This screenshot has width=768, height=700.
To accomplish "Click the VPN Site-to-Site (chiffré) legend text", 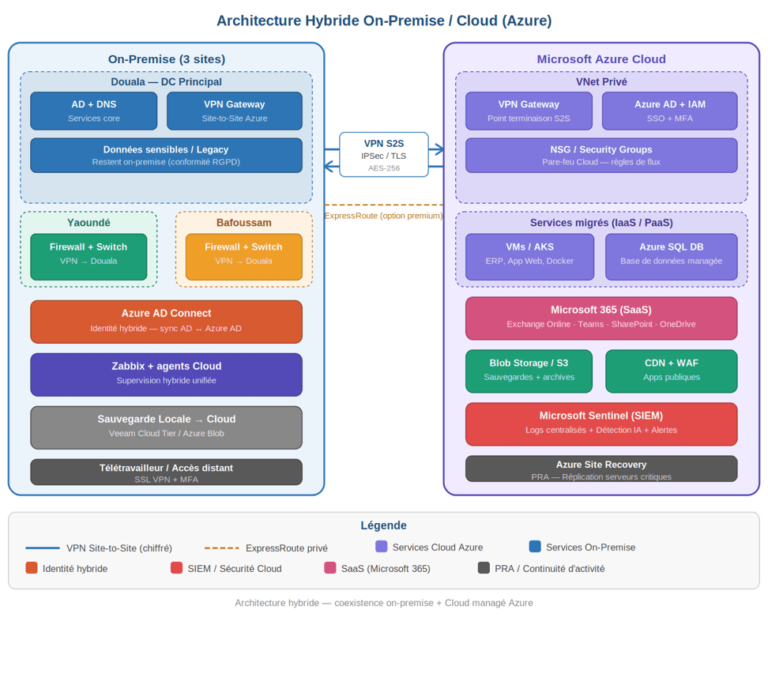I will click(x=119, y=548).
